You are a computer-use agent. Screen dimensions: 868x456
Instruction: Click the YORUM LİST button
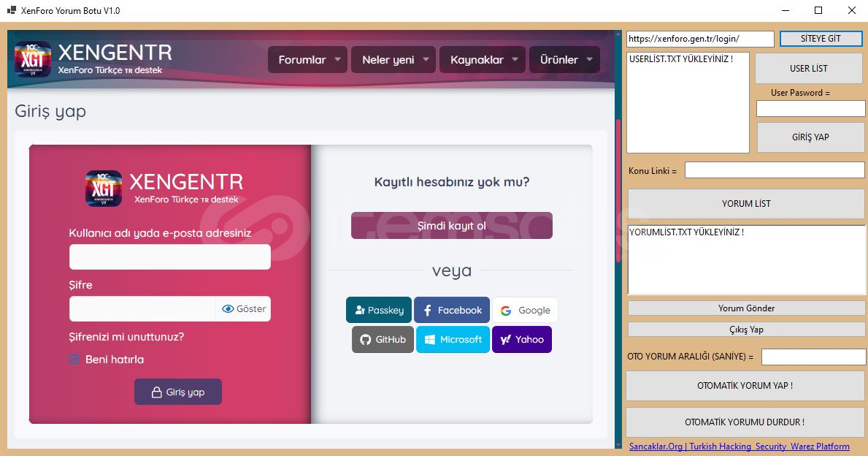tap(746, 203)
